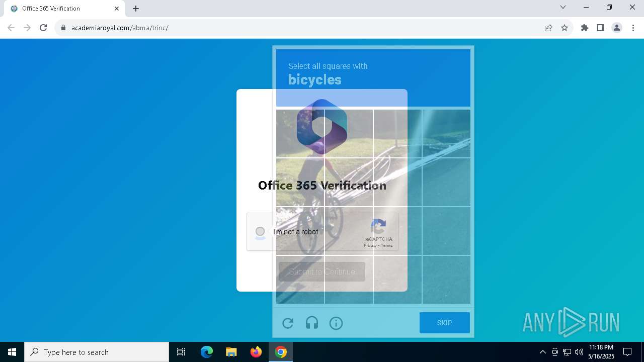This screenshot has width=644, height=362.
Task: Open the Windows Start menu
Action: pyautogui.click(x=12, y=352)
